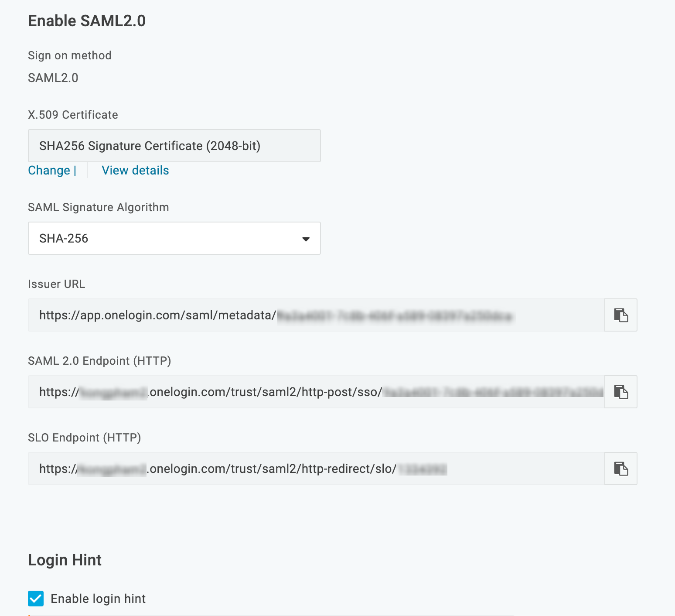
Task: Click the "Sign on method" label
Action: (70, 55)
